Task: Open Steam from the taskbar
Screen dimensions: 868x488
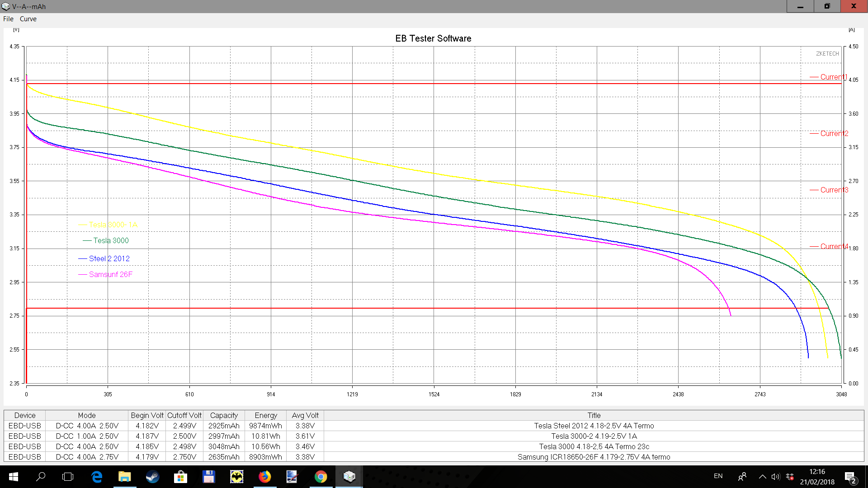Action: pyautogui.click(x=153, y=477)
